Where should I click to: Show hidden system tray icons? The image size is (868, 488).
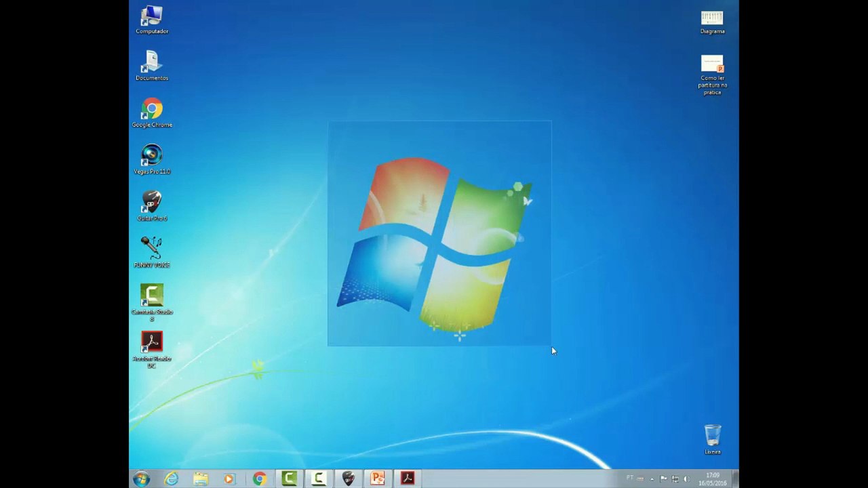[x=652, y=479]
